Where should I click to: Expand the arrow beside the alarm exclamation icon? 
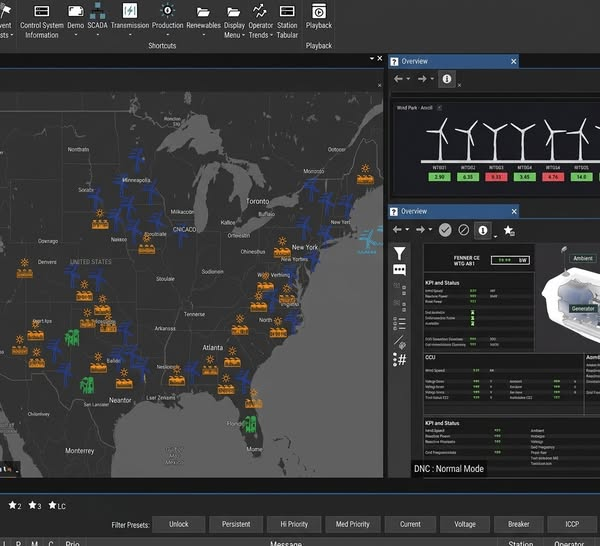point(495,237)
